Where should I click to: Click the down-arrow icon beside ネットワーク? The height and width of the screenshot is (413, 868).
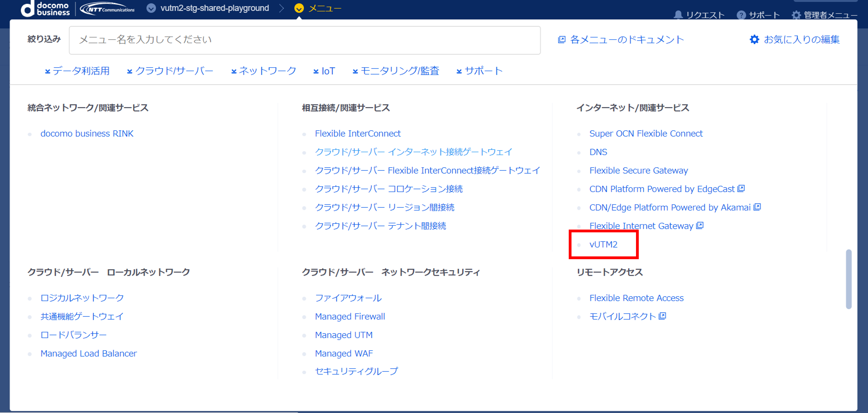point(234,71)
